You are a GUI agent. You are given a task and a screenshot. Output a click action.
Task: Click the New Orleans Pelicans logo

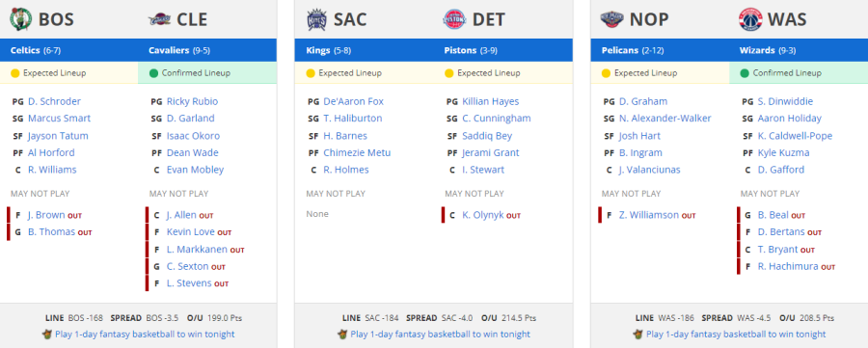click(x=612, y=19)
